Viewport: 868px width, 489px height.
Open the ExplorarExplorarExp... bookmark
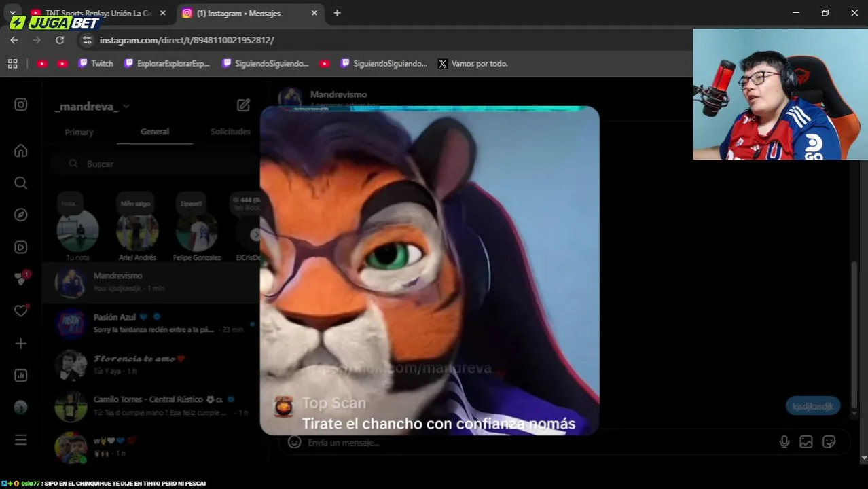tap(167, 64)
